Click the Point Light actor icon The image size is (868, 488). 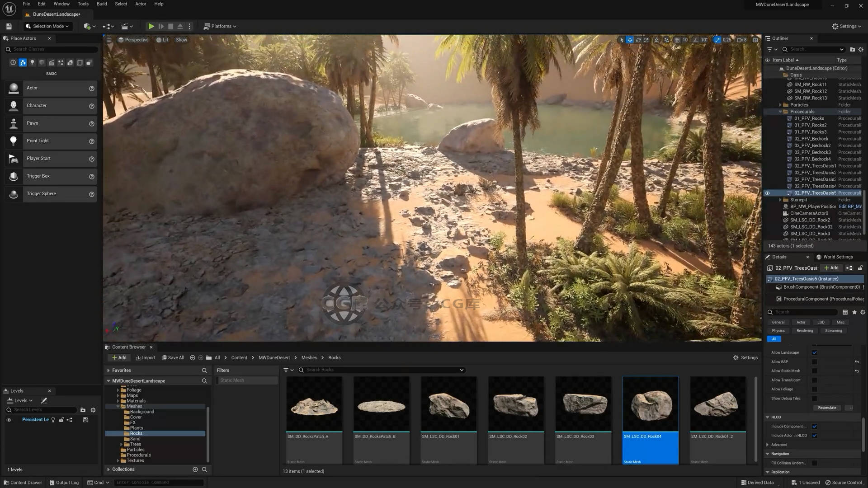(x=14, y=141)
